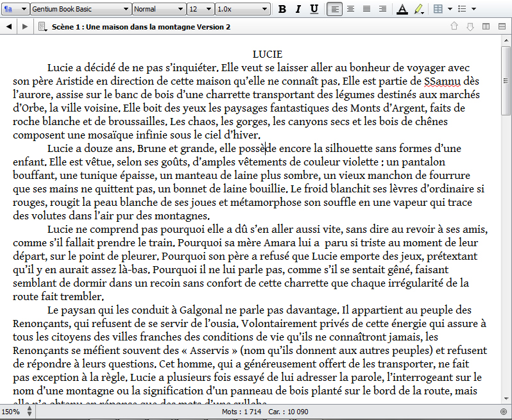Image resolution: width=512 pixels, height=420 pixels.
Task: Expand the list style dropdown arrow
Action: pyautogui.click(x=474, y=9)
